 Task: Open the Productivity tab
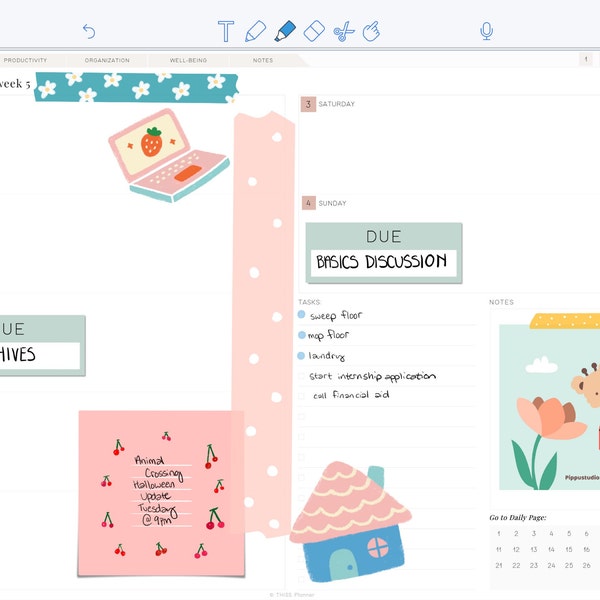pyautogui.click(x=25, y=60)
